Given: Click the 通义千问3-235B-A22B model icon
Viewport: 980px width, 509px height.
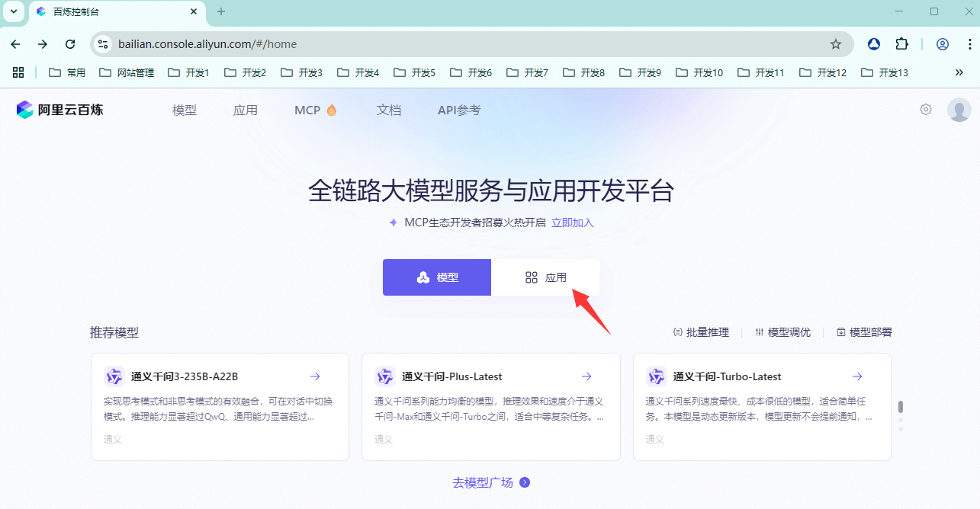Looking at the screenshot, I should coord(114,376).
